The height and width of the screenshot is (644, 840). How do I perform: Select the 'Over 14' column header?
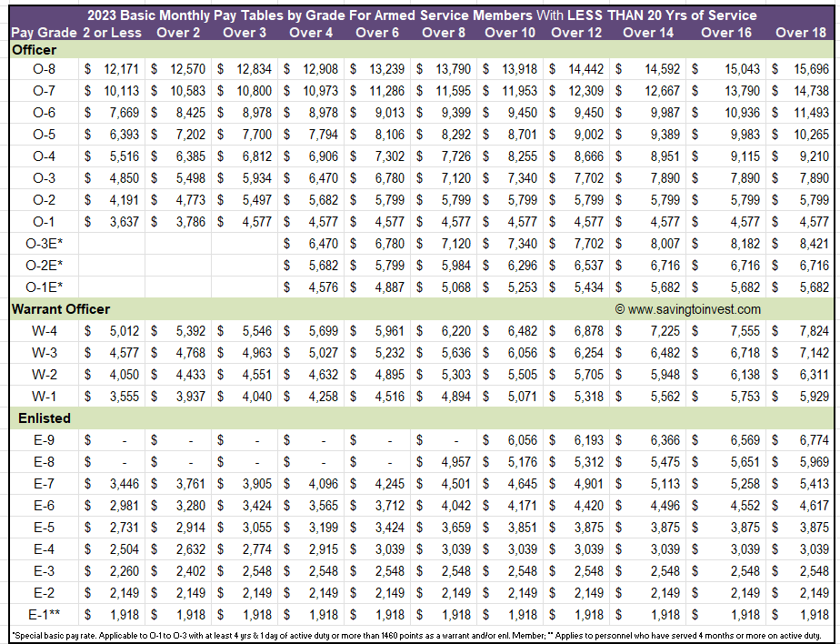pyautogui.click(x=648, y=33)
